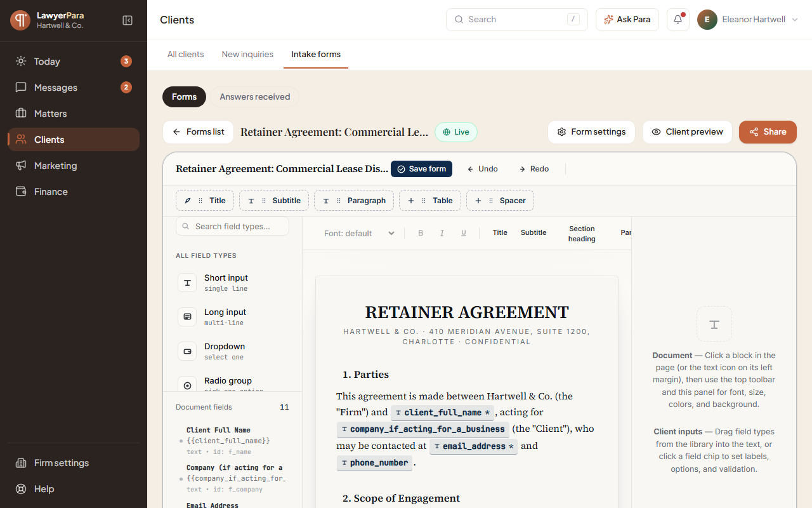Screen dimensions: 812x508
Task: Open Help page
Action: tap(74, 489)
